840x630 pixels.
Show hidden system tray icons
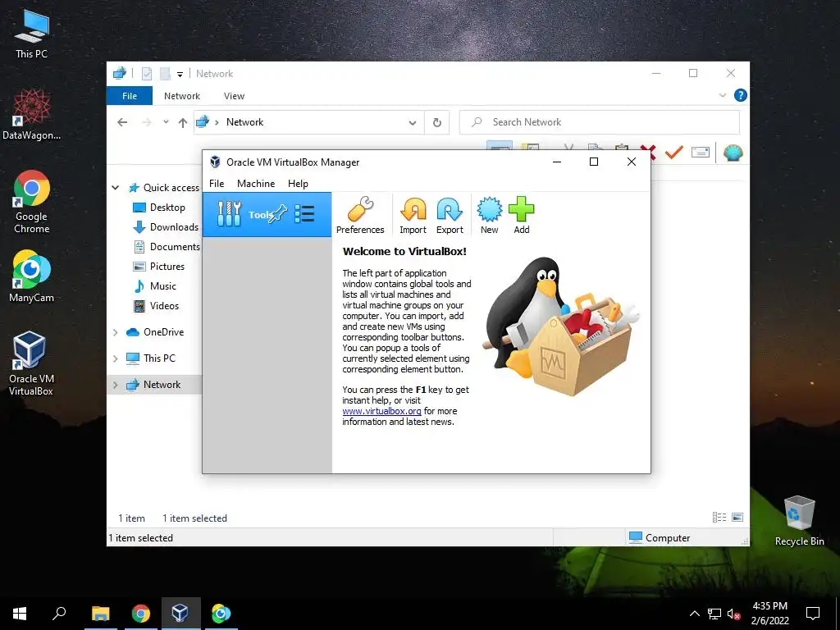(x=694, y=614)
